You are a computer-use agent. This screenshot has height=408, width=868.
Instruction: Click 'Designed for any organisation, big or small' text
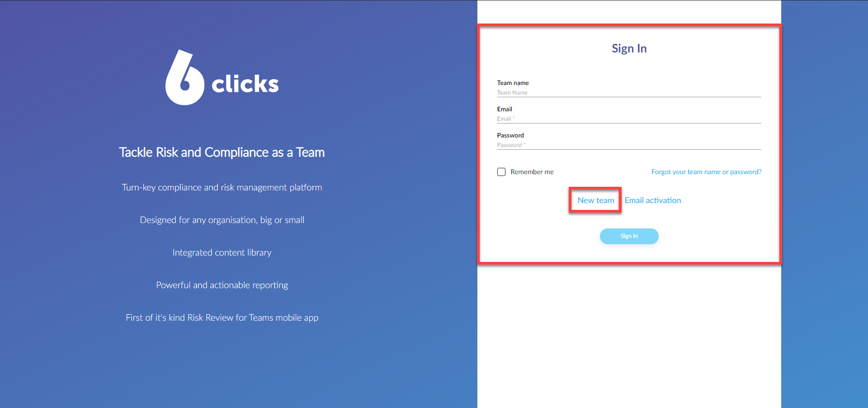click(222, 220)
